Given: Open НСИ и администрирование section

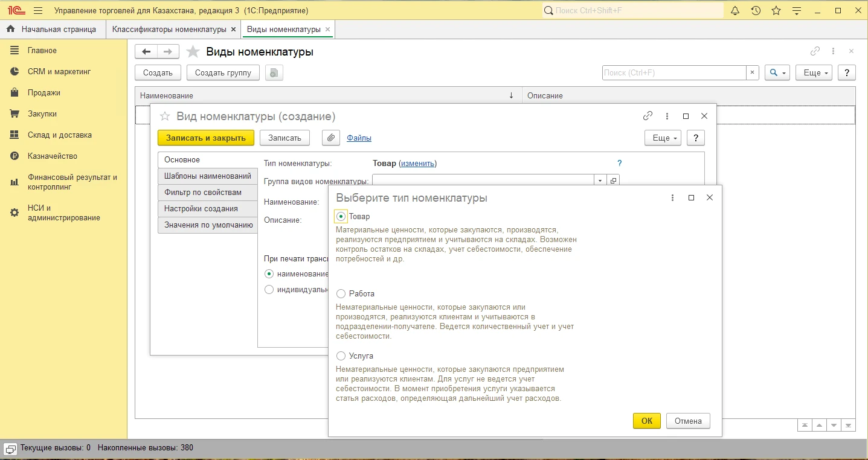Looking at the screenshot, I should [x=63, y=212].
